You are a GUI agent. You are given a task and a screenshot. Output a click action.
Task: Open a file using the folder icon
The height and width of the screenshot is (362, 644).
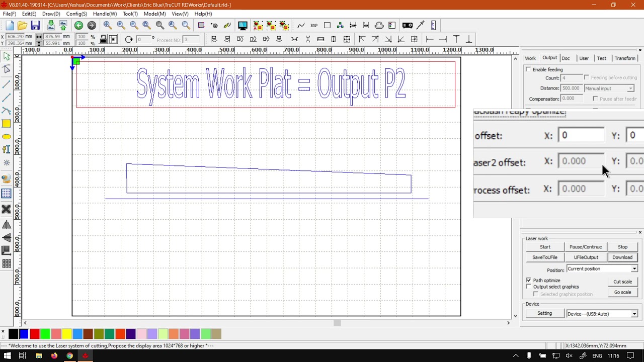[22, 26]
